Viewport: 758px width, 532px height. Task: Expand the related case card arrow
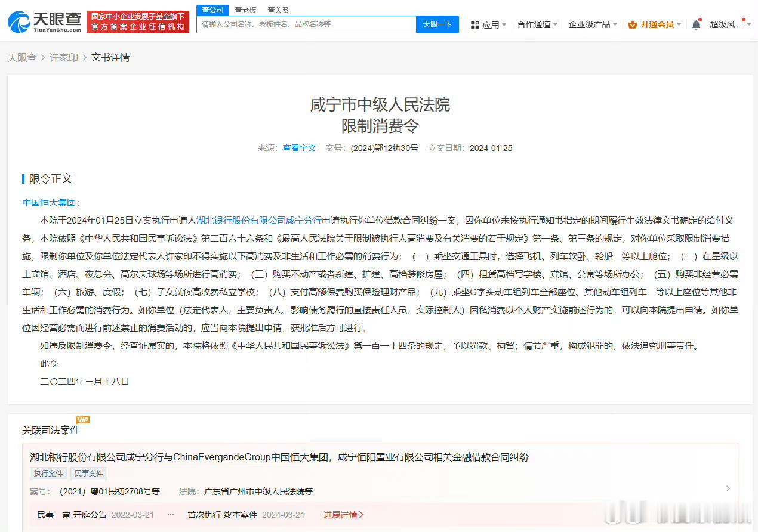point(728,488)
